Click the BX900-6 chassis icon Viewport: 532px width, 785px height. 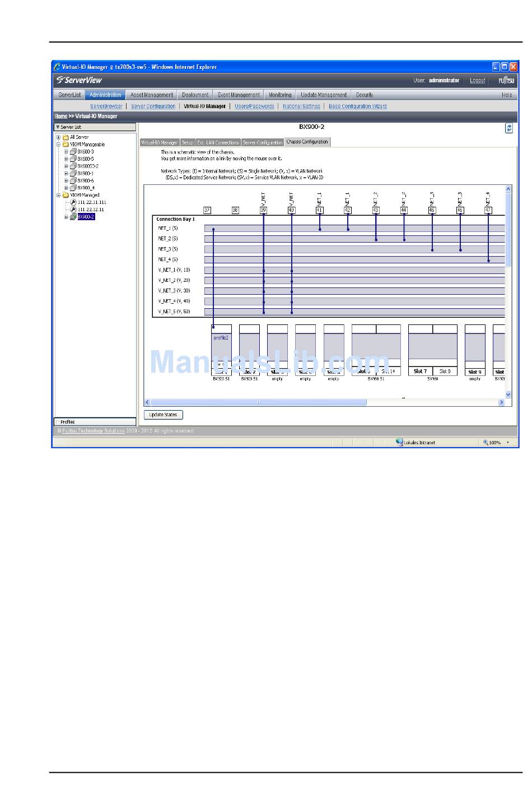(73, 180)
